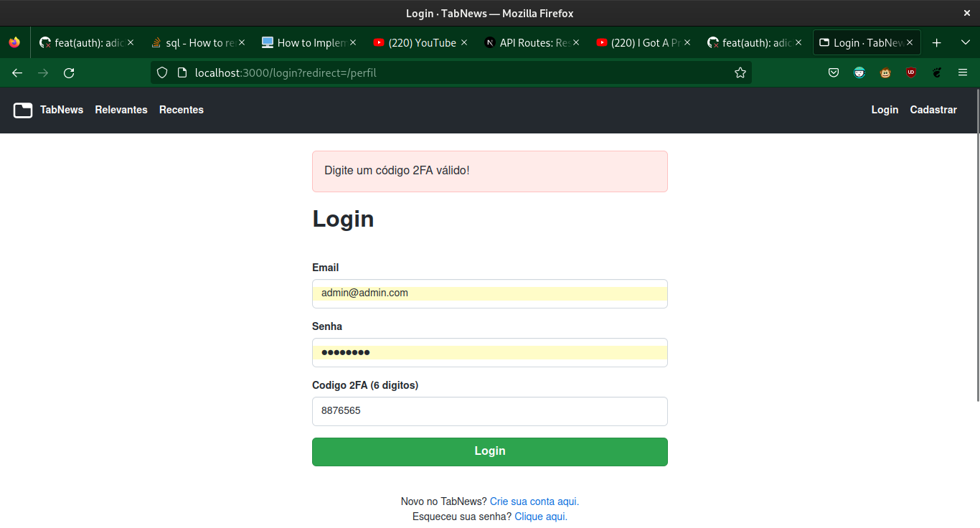Expand the list all tabs chevron
The width and height of the screenshot is (980, 528).
(x=965, y=43)
